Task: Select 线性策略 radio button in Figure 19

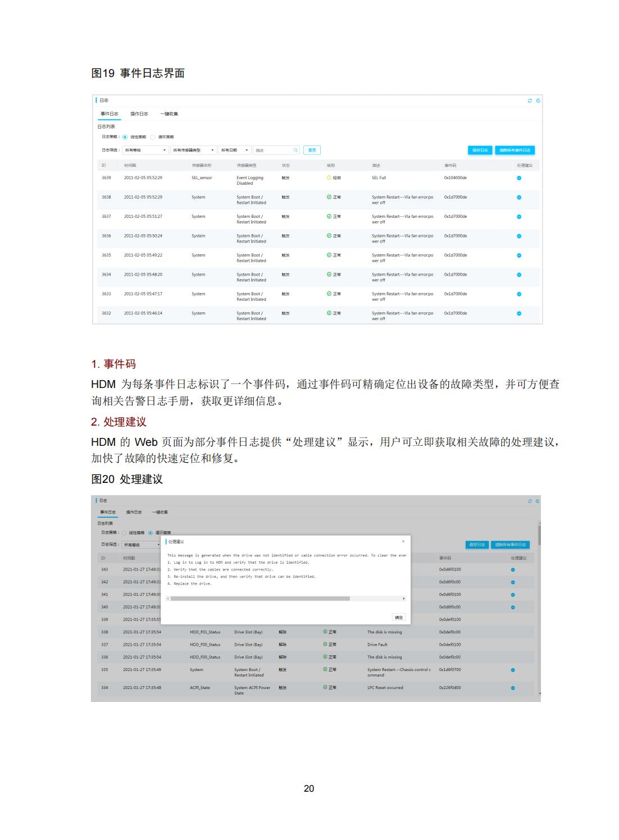Action: (x=125, y=136)
